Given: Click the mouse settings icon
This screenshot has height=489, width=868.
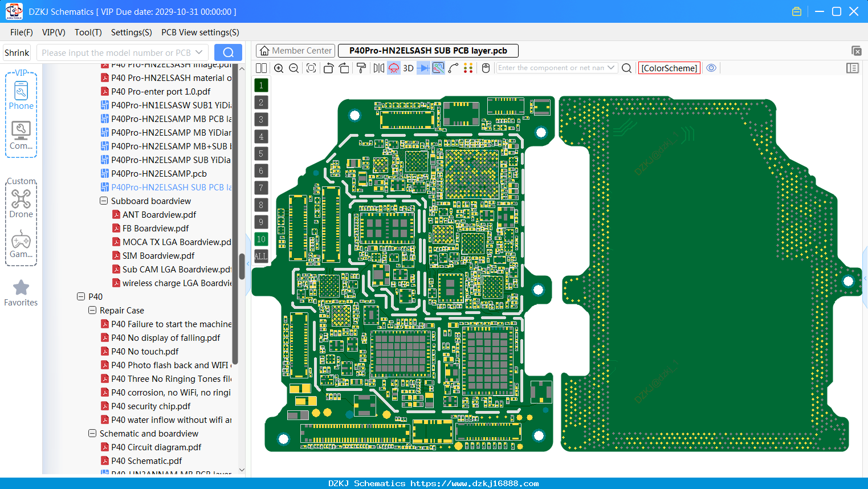Looking at the screenshot, I should [x=486, y=68].
